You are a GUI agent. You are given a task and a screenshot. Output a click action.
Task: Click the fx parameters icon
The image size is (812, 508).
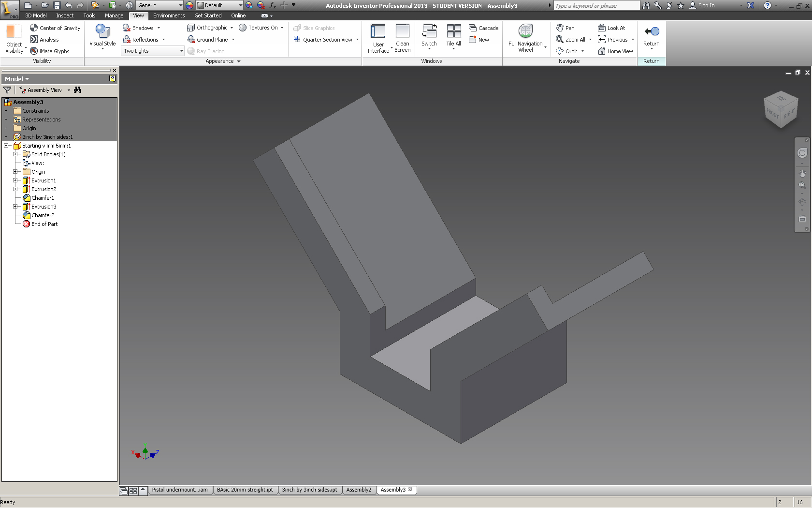(273, 5)
